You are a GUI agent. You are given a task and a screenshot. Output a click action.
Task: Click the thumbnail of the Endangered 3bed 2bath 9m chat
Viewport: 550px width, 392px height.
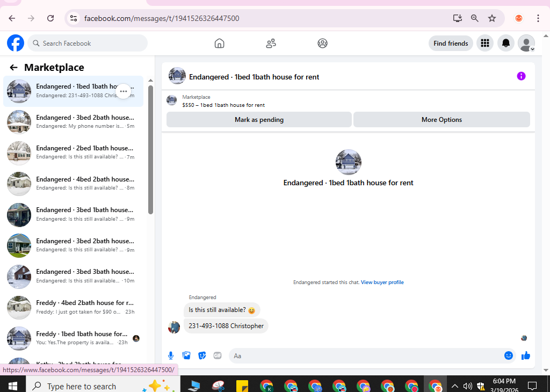(x=19, y=245)
